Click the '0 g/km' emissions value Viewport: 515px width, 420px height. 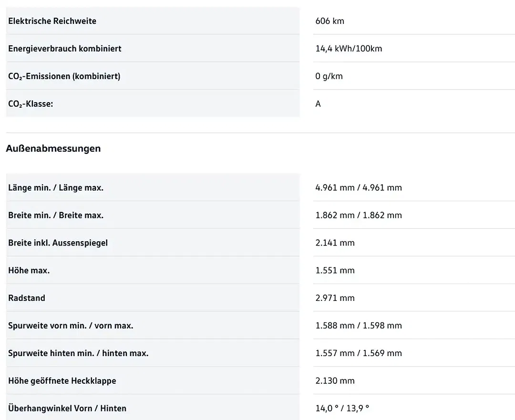pyautogui.click(x=329, y=76)
